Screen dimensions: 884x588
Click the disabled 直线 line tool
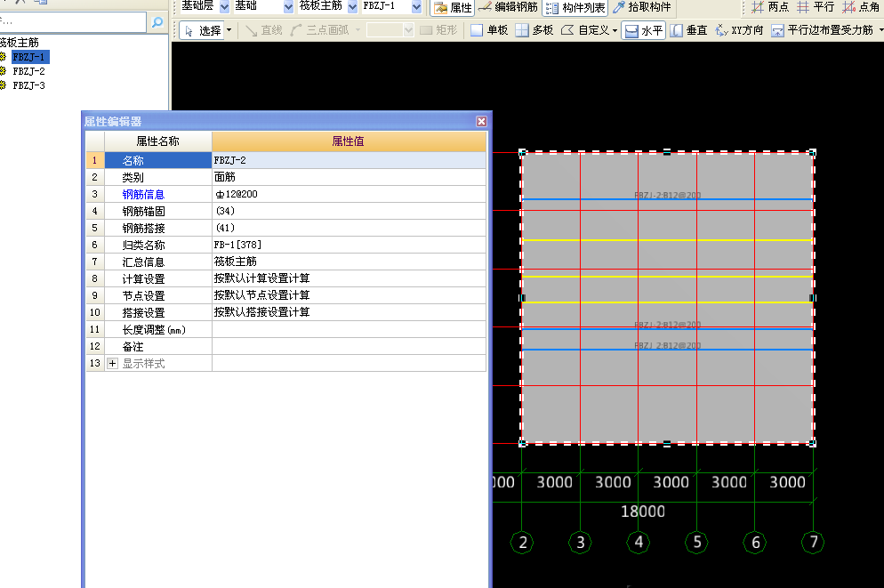(x=264, y=30)
